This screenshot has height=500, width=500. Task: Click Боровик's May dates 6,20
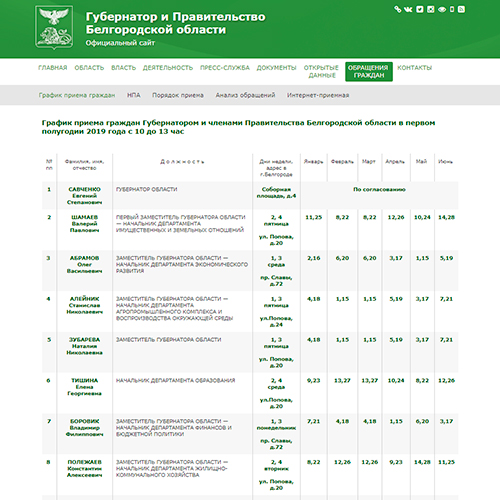point(422,421)
